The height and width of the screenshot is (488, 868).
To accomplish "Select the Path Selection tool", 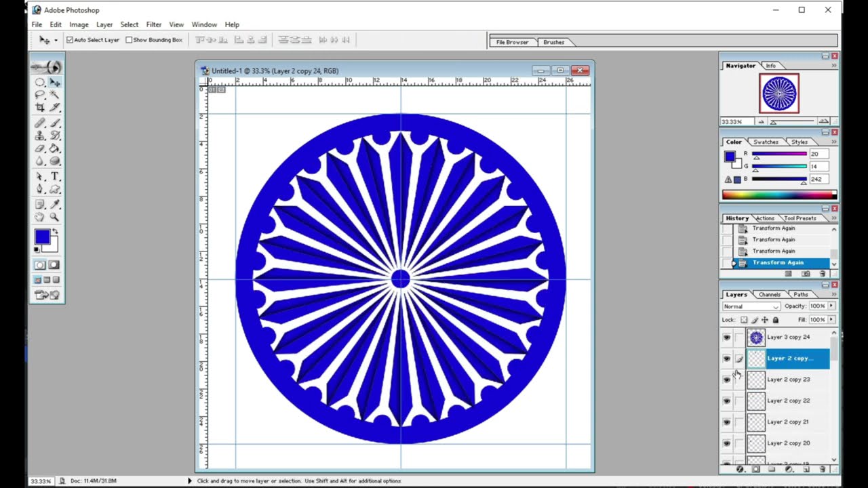I will point(40,177).
